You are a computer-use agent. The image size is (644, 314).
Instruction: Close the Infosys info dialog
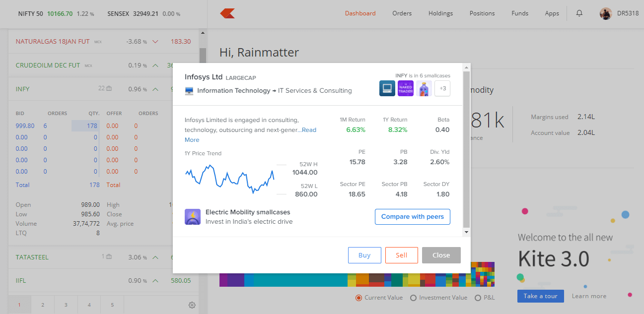point(441,255)
